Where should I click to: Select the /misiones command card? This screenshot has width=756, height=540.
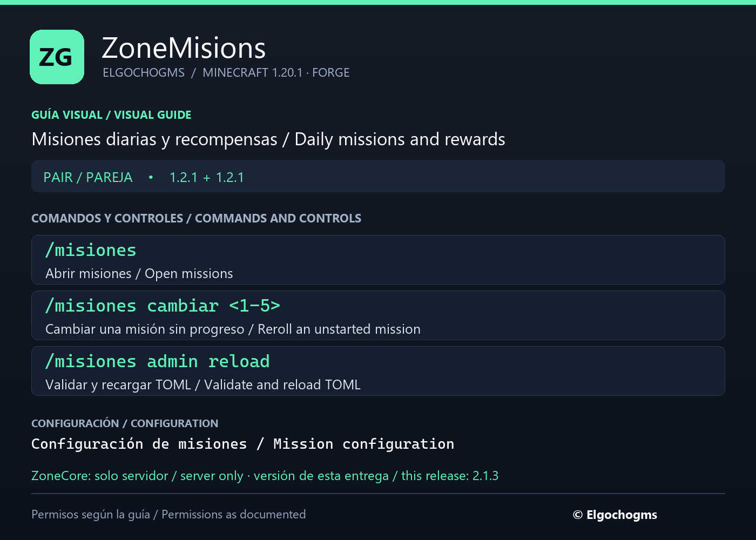pyautogui.click(x=378, y=260)
